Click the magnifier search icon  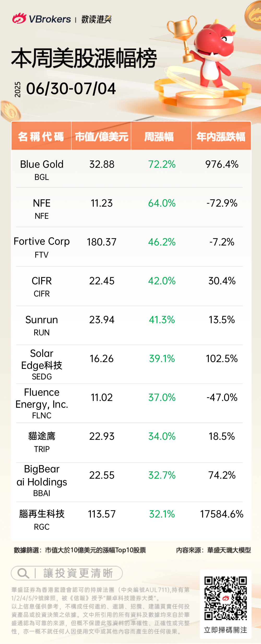(x=23, y=573)
